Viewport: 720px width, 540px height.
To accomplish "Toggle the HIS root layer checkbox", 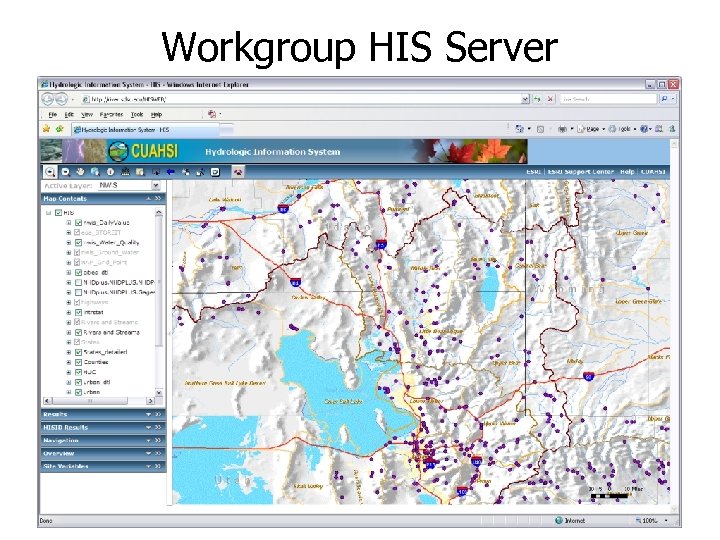I will (x=58, y=213).
